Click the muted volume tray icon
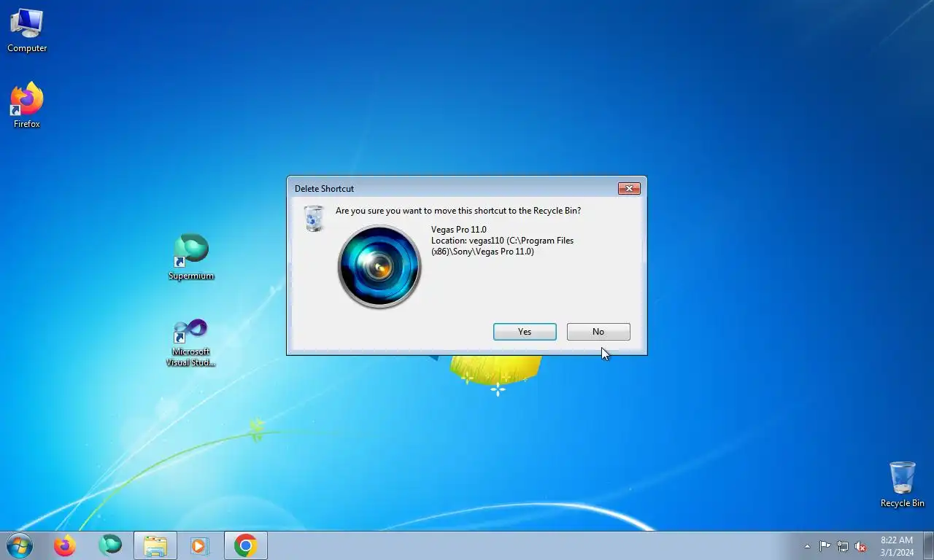Screen dimensions: 934x560 coord(860,546)
